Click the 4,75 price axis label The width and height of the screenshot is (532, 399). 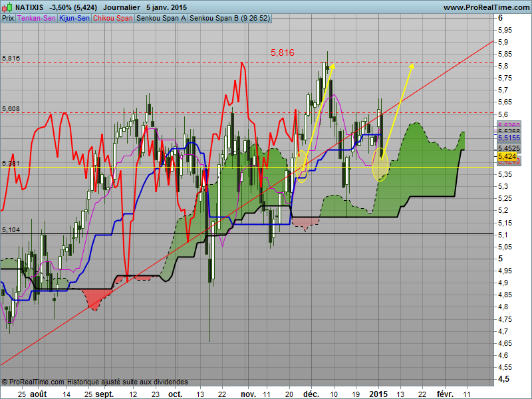pyautogui.click(x=505, y=319)
